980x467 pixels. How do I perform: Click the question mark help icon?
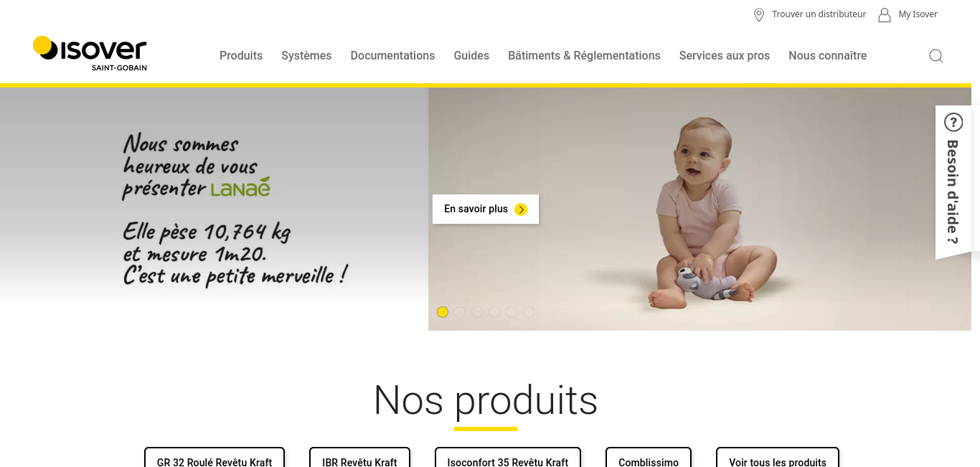pos(953,123)
